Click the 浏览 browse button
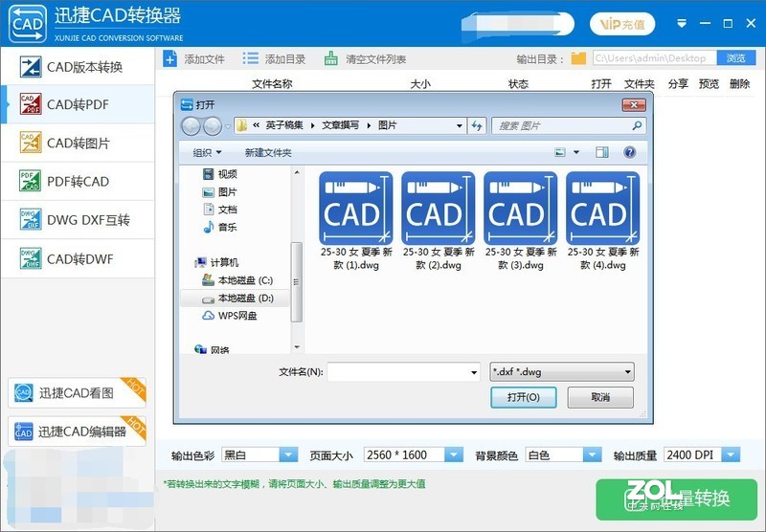Image resolution: width=766 pixels, height=532 pixels. coord(735,58)
